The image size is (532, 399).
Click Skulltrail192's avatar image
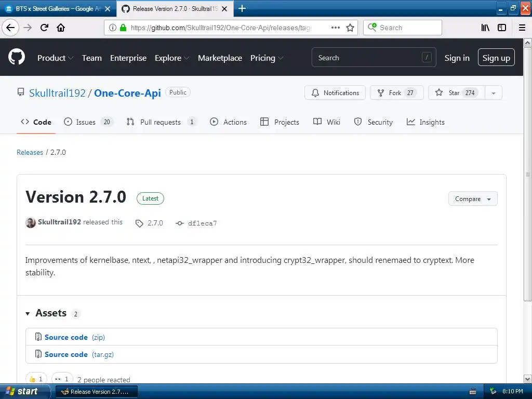(31, 222)
